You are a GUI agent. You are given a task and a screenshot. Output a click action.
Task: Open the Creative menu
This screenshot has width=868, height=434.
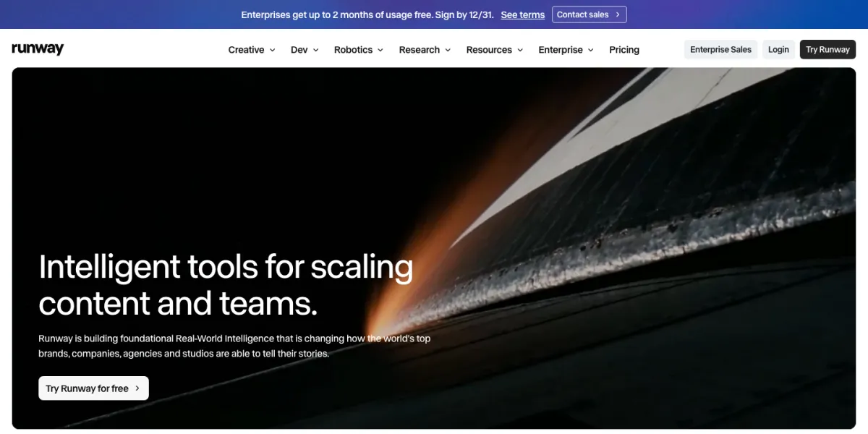(252, 50)
